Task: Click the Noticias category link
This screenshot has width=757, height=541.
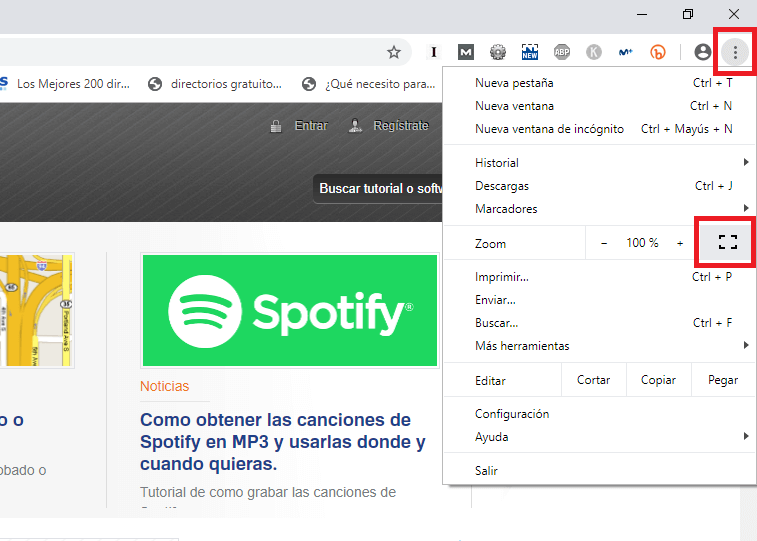Action: tap(165, 387)
